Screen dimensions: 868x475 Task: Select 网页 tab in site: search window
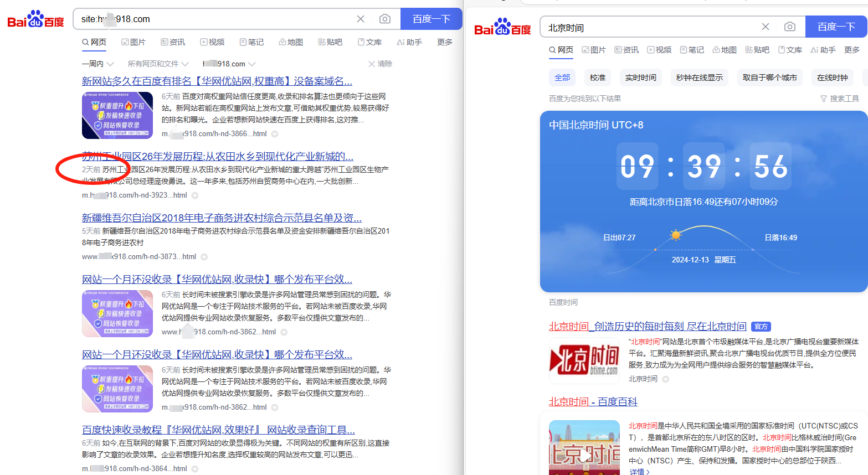(x=94, y=42)
